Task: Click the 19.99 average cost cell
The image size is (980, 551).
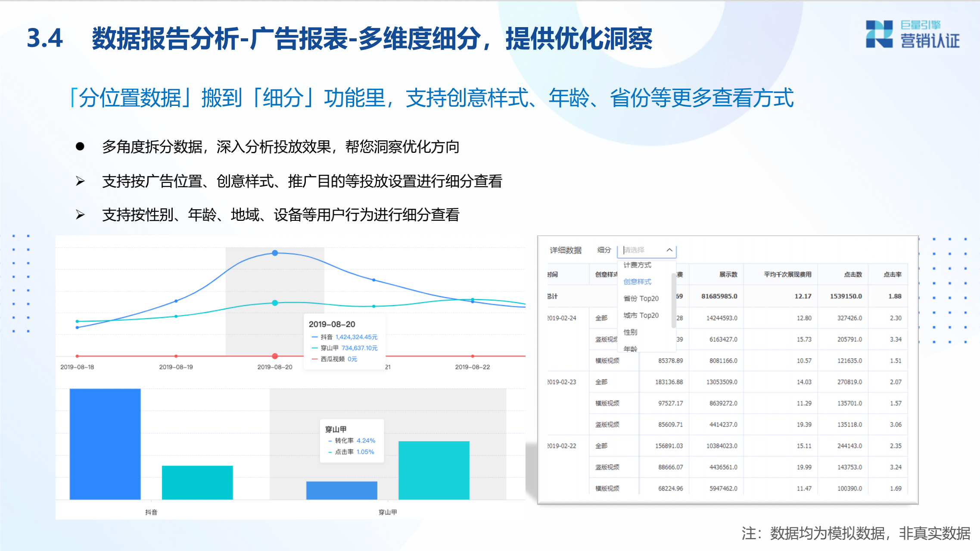Action: tap(804, 467)
